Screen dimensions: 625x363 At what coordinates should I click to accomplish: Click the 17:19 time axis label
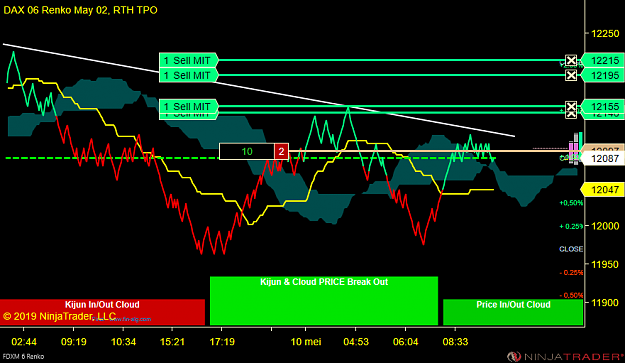coord(222,342)
